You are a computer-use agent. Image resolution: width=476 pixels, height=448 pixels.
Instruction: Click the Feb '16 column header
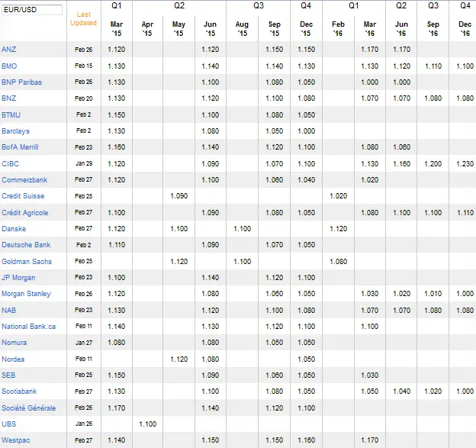pyautogui.click(x=338, y=28)
